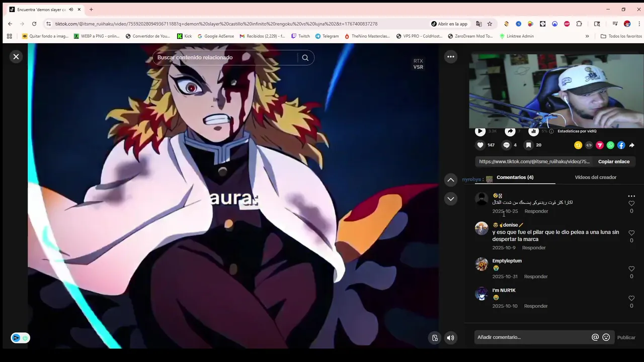Go back to previous page
The image size is (644, 362).
click(x=10, y=24)
